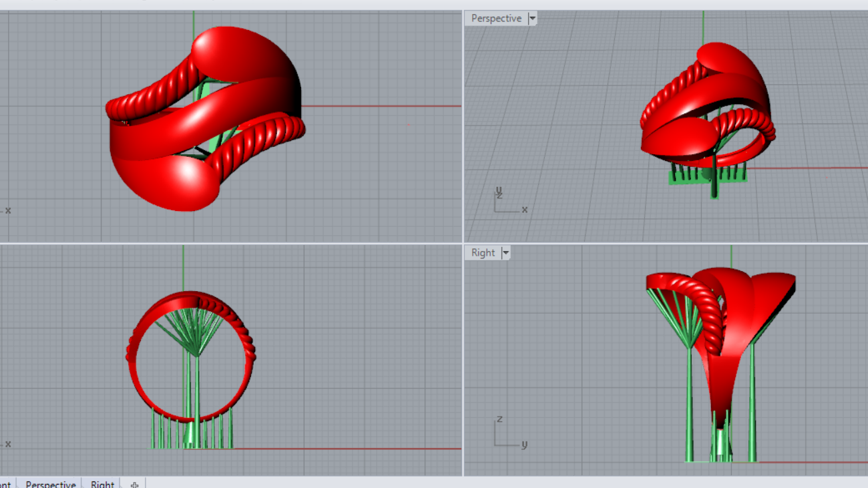The image size is (868, 488).
Task: Switch to the Perspective tab at bottom
Action: click(x=50, y=483)
